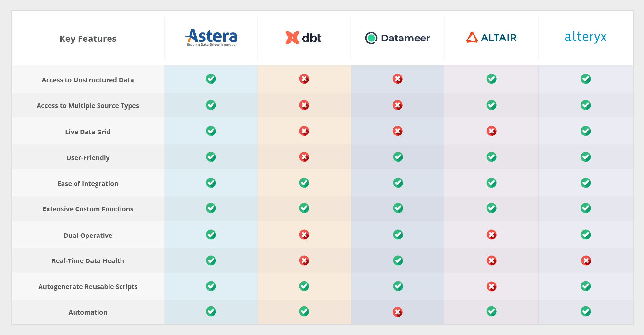Click the Datameer logo
The height and width of the screenshot is (335, 644).
(x=397, y=38)
